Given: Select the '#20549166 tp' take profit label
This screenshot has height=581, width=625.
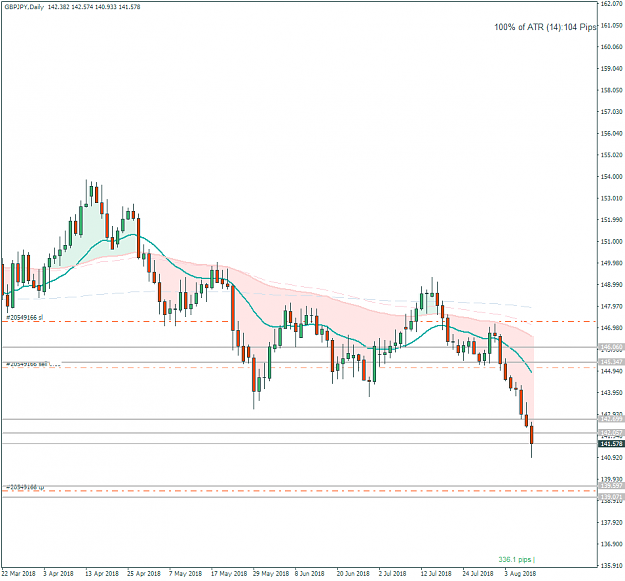Looking at the screenshot, I should click(26, 487).
